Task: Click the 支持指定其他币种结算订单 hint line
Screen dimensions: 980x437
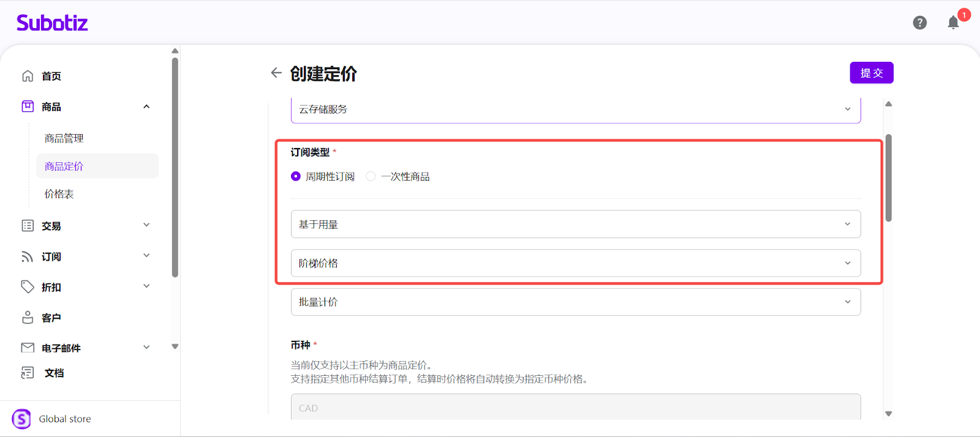Action: pyautogui.click(x=441, y=379)
